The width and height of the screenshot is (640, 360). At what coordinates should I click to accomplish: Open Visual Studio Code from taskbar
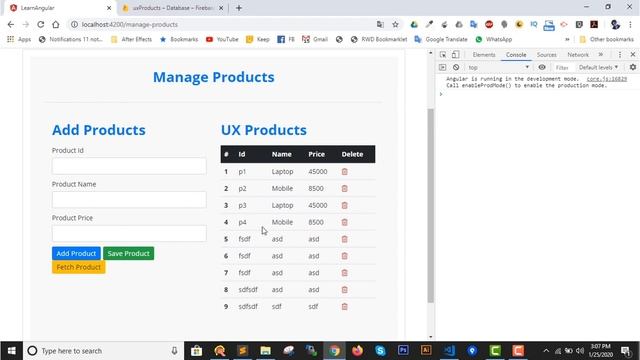pyautogui.click(x=449, y=351)
